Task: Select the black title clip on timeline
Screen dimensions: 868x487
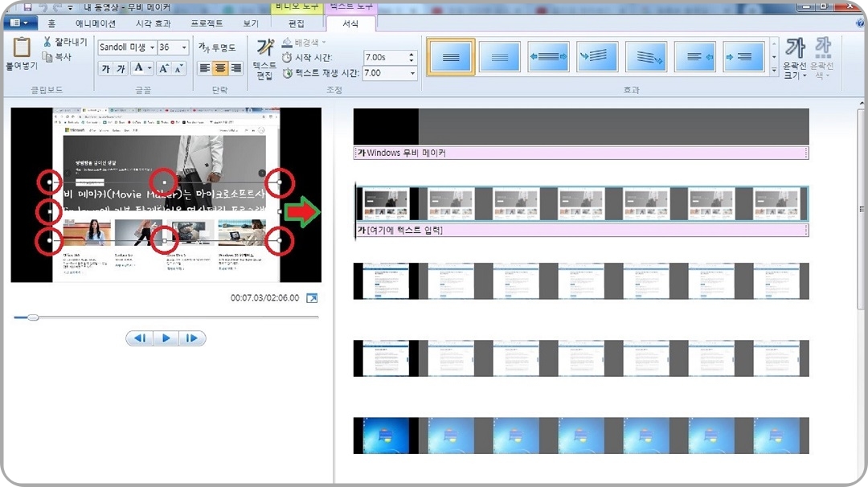Action: 581,127
